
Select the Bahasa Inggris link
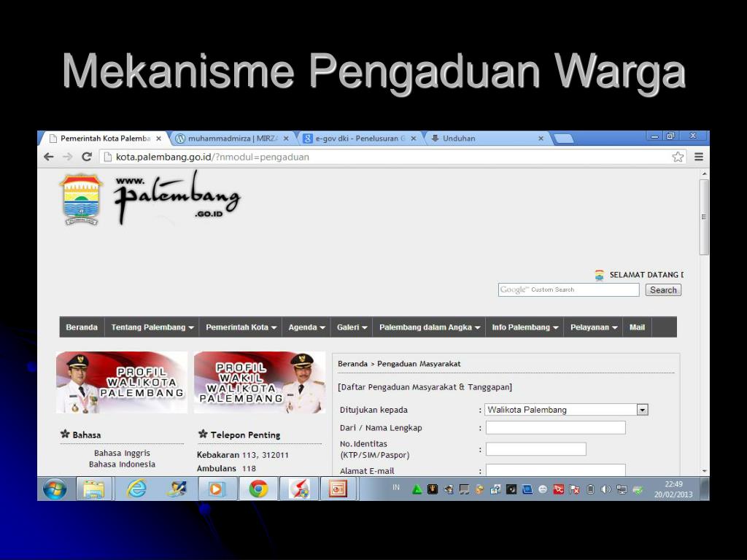pyautogui.click(x=122, y=453)
